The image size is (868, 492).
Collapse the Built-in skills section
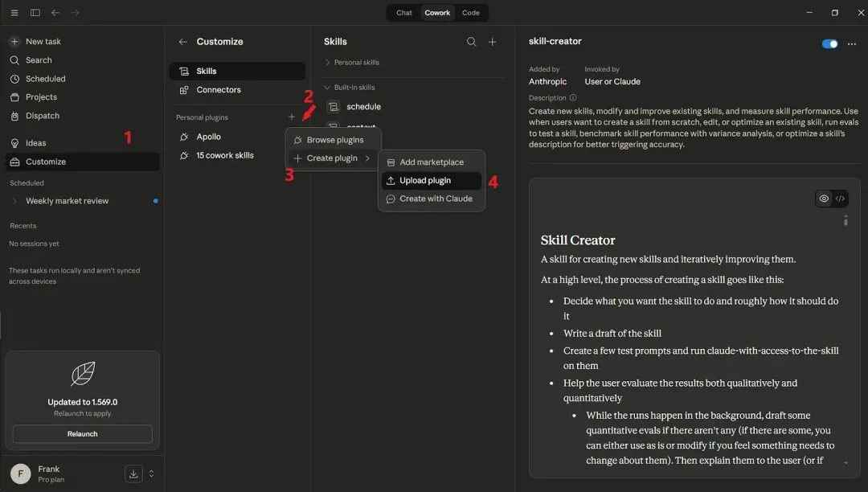coord(350,88)
